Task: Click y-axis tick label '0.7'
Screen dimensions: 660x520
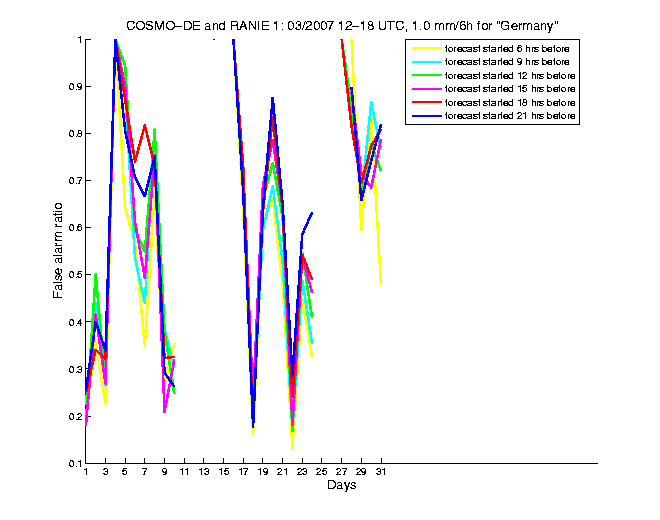Action: (x=75, y=181)
